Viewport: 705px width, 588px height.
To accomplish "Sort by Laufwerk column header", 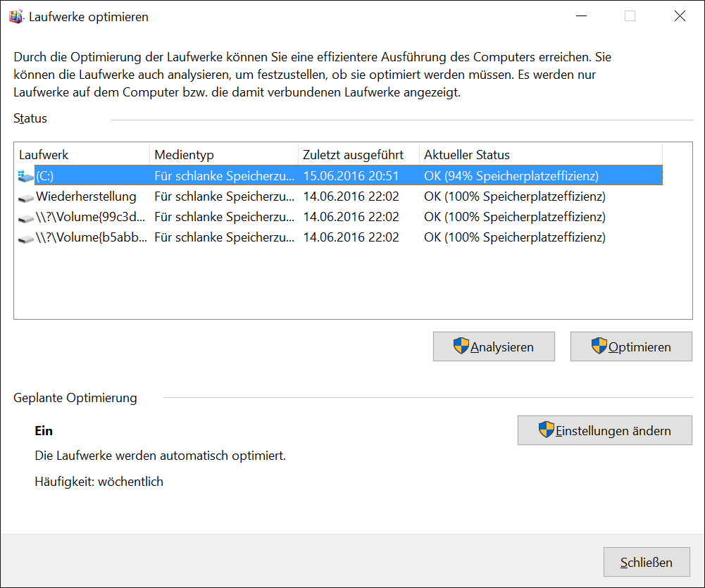I will [82, 155].
